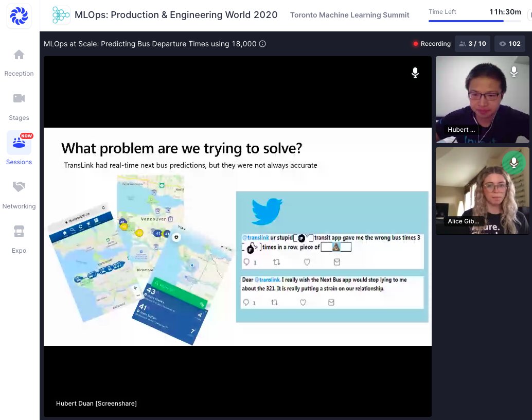The width and height of the screenshot is (532, 420).
Task: Click reply icon on the first tweet
Action: (246, 262)
